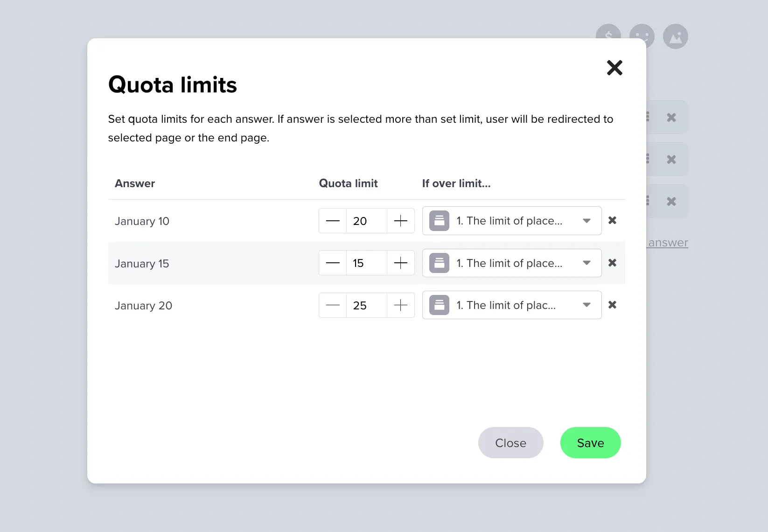Close the Quota limits dialog
This screenshot has width=768, height=532.
tap(615, 68)
